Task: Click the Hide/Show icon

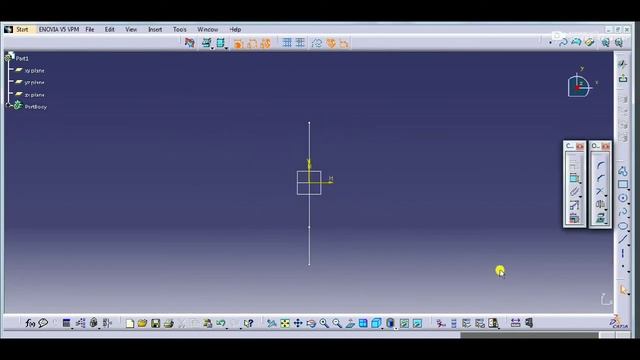Action: pos(404,323)
